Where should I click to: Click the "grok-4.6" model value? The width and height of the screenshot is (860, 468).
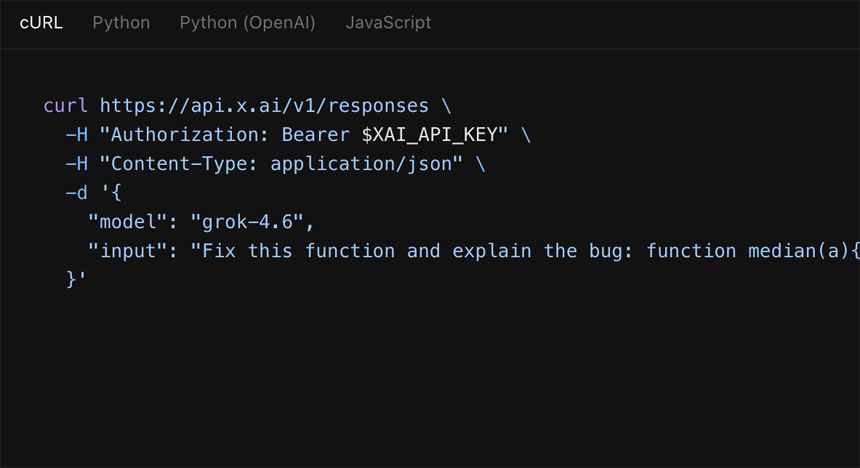click(x=247, y=222)
